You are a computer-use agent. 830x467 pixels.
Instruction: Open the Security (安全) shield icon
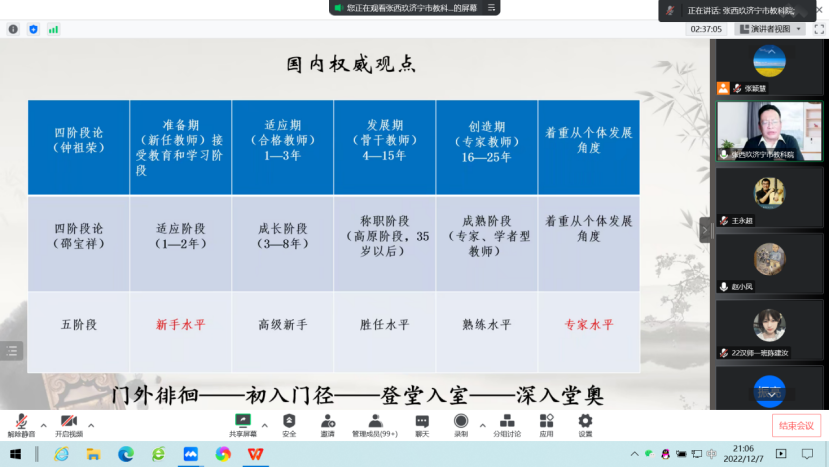[289, 422]
